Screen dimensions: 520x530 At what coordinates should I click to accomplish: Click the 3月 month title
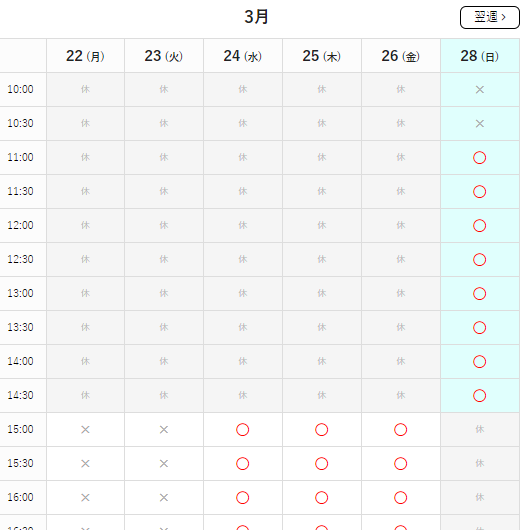256,17
